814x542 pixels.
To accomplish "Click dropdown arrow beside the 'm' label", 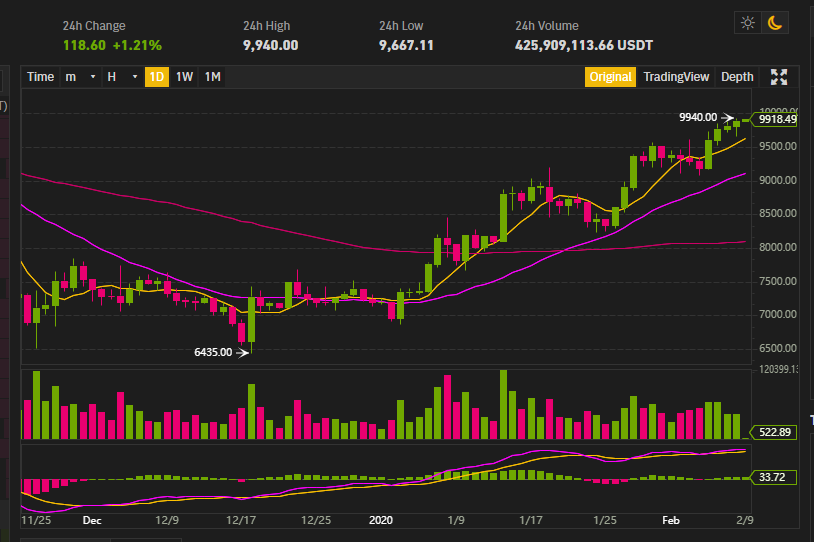I will click(93, 77).
